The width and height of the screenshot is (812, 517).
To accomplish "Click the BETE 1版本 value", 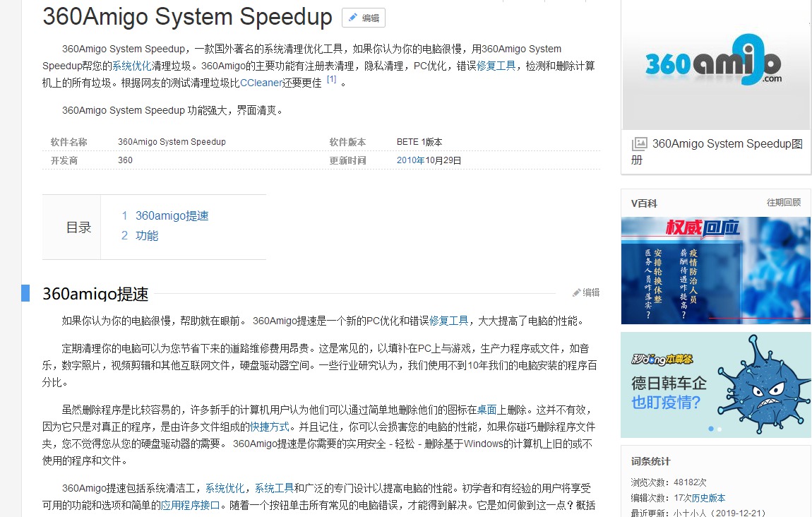I will click(x=419, y=142).
